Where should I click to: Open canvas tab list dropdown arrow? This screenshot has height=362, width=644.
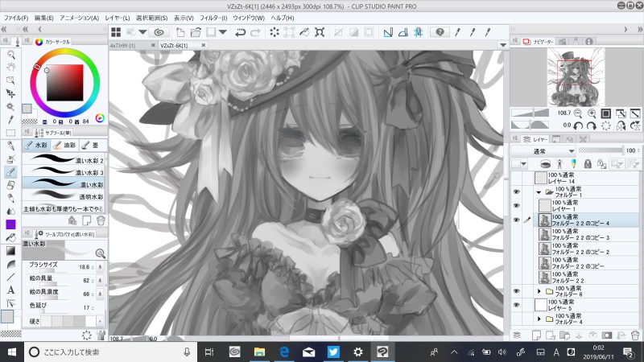[502, 45]
